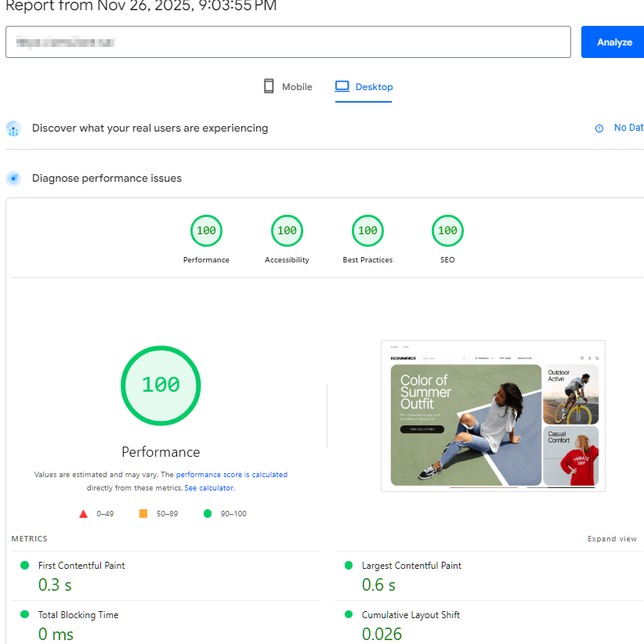Click the desktop monitor icon

(342, 87)
